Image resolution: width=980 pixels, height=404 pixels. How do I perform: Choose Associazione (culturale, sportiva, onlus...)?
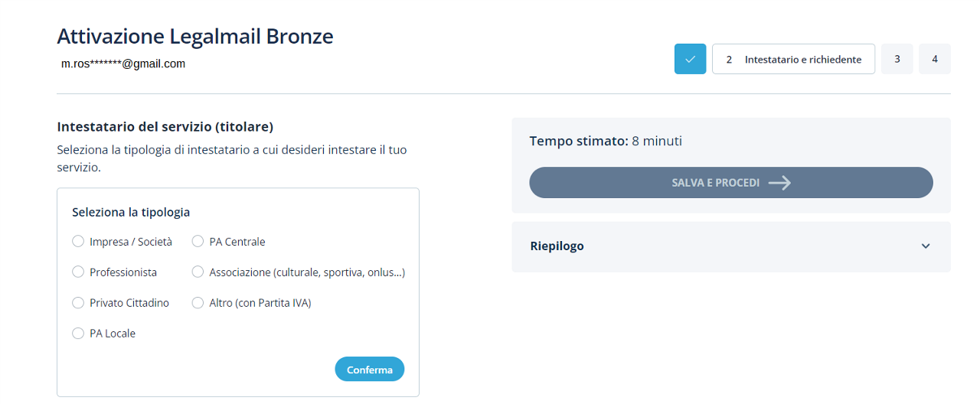(198, 272)
